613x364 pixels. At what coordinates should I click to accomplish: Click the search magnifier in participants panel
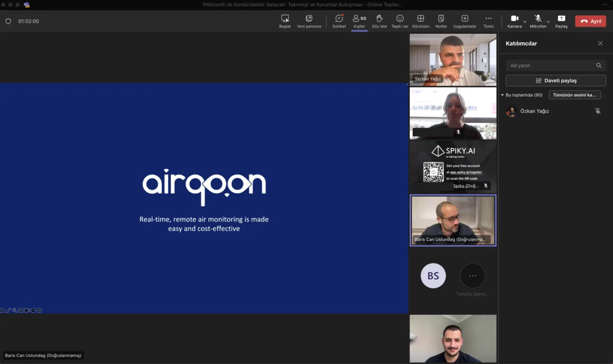coord(599,66)
